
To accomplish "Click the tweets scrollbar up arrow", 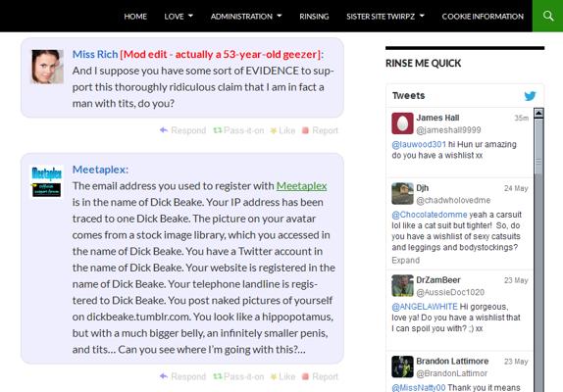I will click(x=538, y=114).
